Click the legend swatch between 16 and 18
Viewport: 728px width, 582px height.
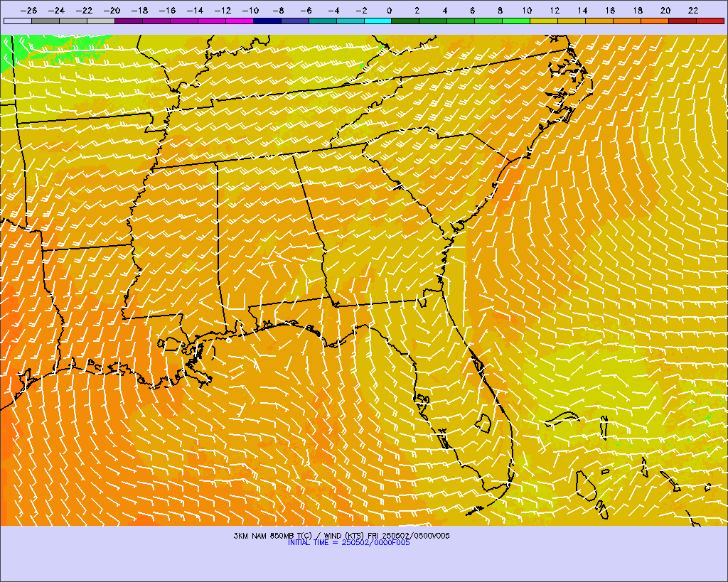coord(627,21)
